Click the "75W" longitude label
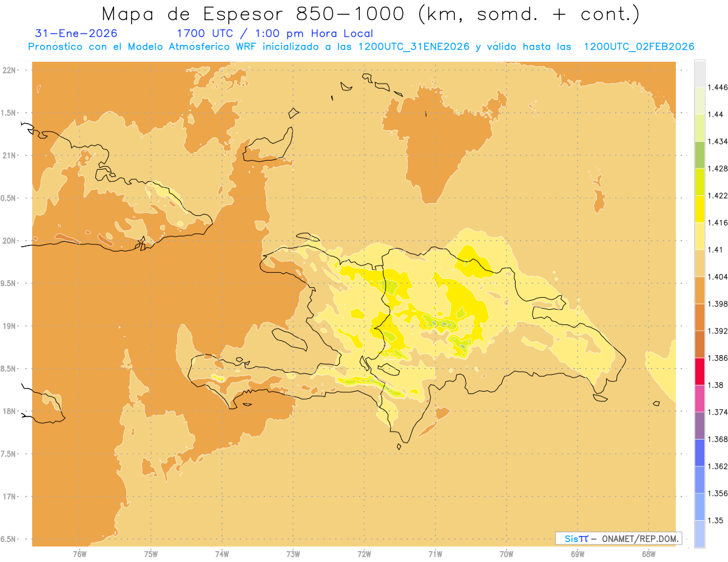 click(151, 554)
